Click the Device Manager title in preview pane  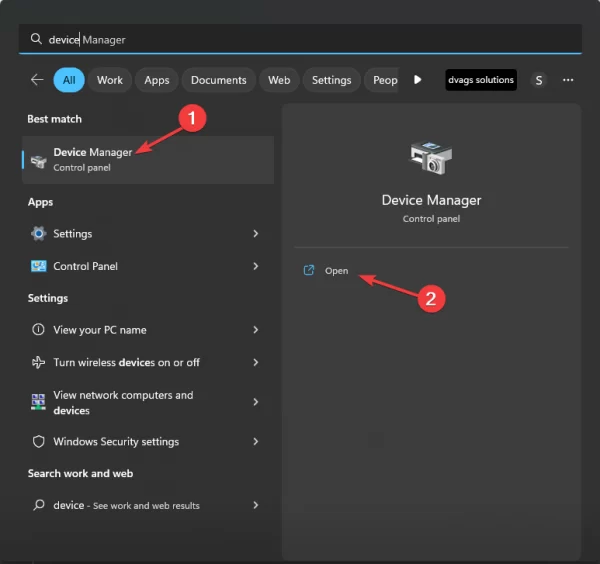coord(431,200)
